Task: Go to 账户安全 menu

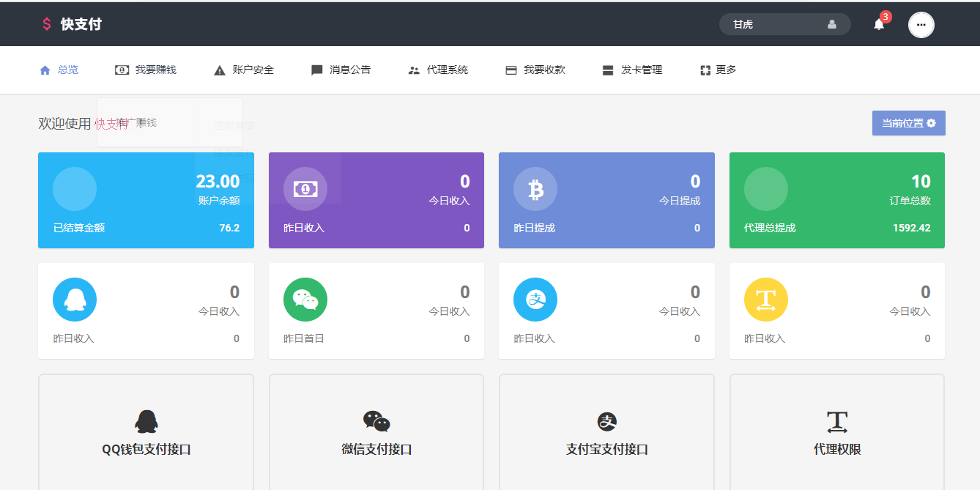Action: pyautogui.click(x=244, y=70)
